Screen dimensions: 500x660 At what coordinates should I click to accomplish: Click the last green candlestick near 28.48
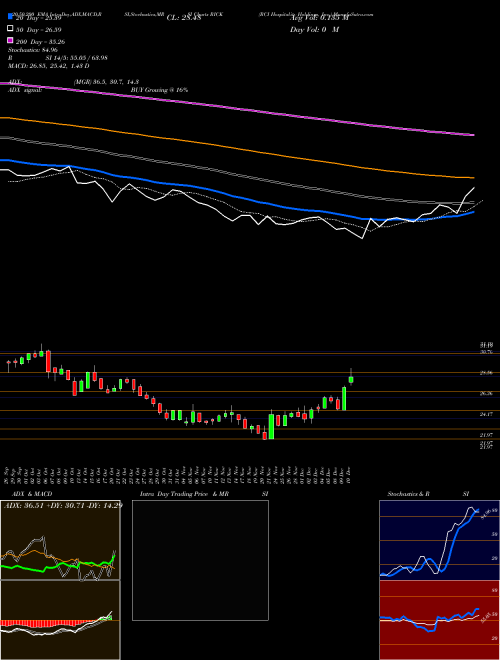click(x=351, y=379)
